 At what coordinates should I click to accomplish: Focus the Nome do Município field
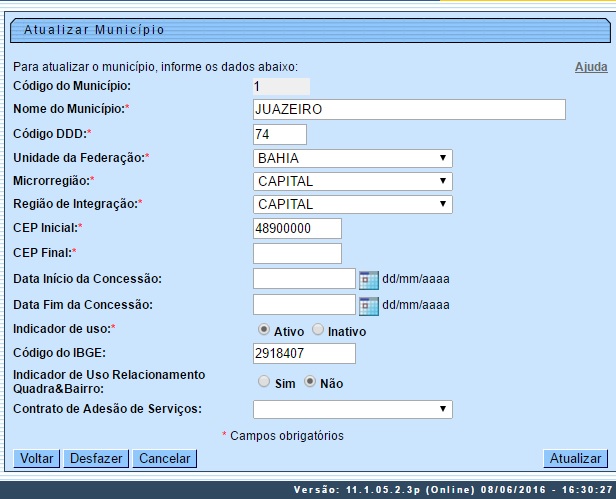click(x=409, y=109)
